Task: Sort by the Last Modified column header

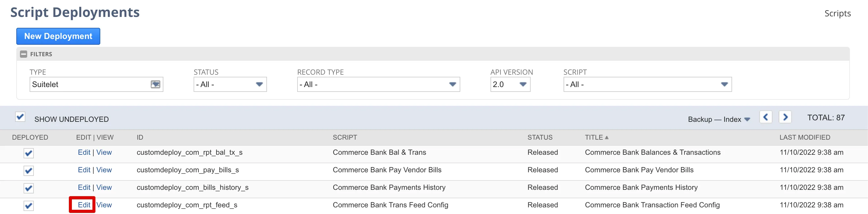Action: pos(805,138)
